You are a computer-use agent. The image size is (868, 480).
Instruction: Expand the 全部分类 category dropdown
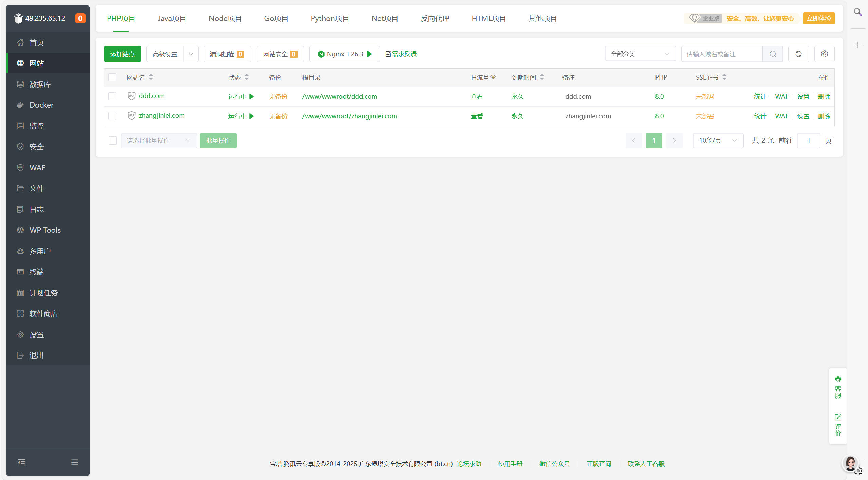(x=640, y=54)
